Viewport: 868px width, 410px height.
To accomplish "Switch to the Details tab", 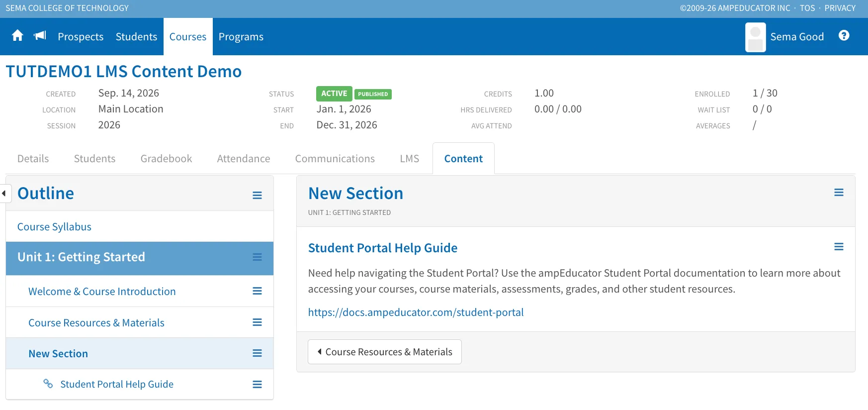I will 33,159.
